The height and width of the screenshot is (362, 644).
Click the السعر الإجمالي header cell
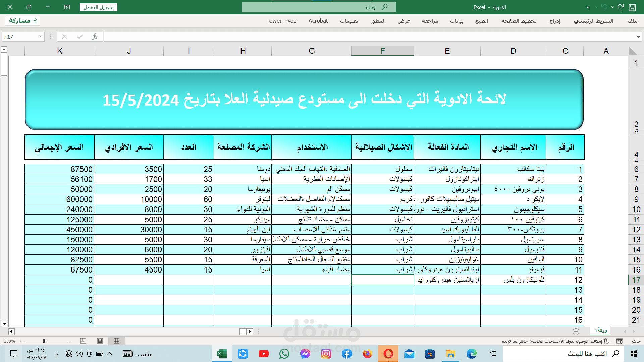point(59,147)
